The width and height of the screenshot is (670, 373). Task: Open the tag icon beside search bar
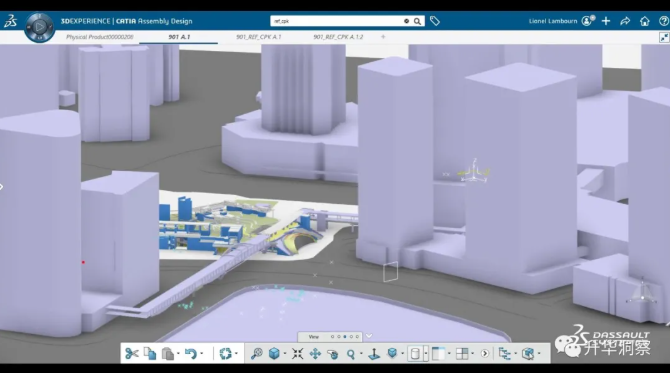click(435, 21)
